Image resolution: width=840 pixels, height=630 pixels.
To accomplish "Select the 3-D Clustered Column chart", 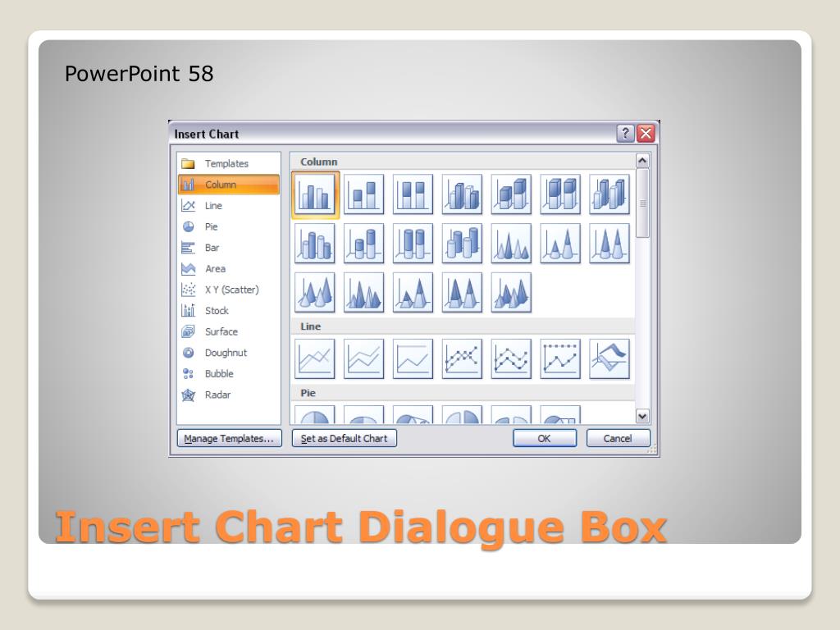I will click(x=462, y=194).
